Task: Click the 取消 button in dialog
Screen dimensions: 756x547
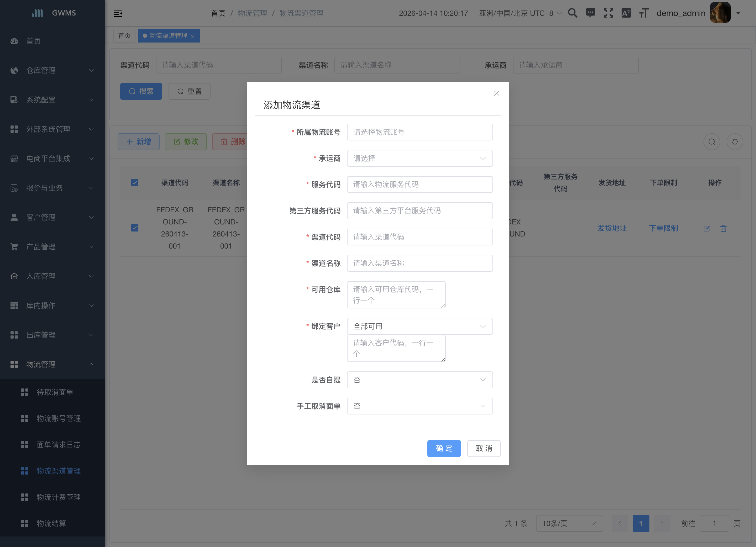Action: [x=484, y=448]
